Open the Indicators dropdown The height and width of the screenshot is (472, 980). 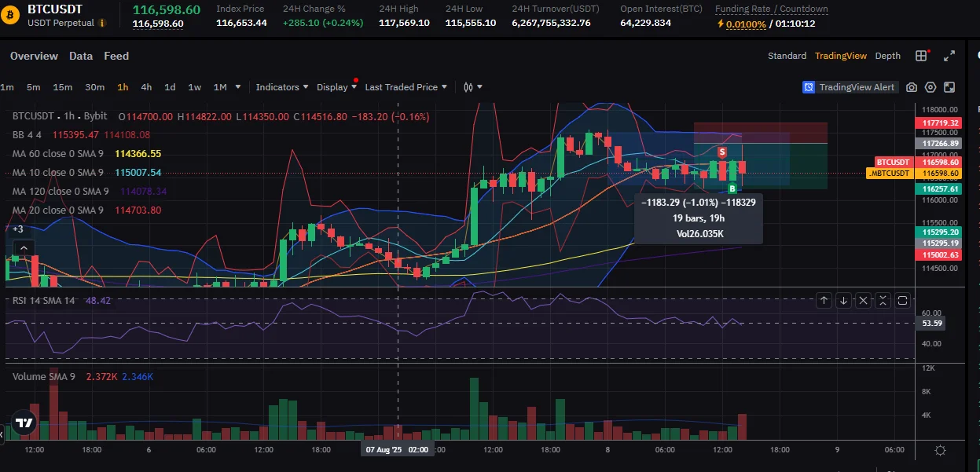[x=282, y=87]
